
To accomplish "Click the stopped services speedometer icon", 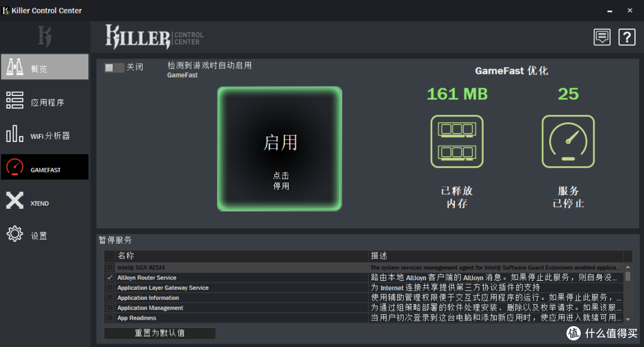I will (568, 141).
